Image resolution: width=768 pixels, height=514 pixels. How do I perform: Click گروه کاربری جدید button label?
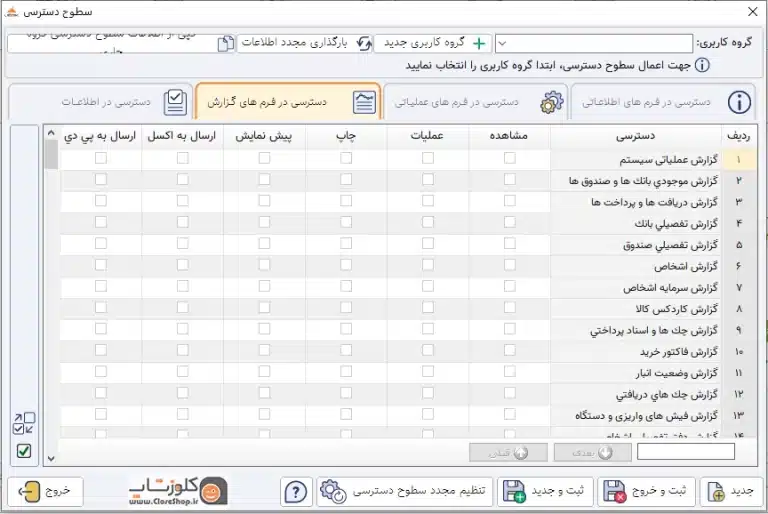tap(424, 43)
